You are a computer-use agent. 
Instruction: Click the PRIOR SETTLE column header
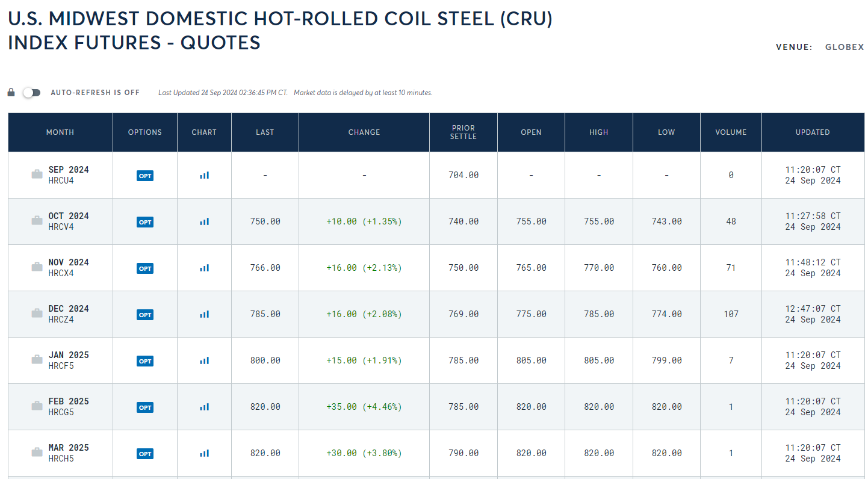pos(463,132)
